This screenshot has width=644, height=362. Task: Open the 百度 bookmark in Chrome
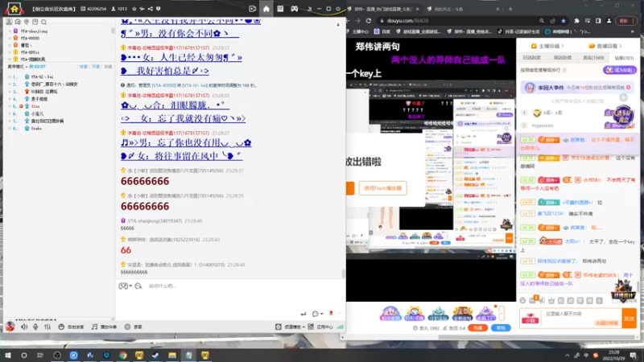tap(382, 31)
